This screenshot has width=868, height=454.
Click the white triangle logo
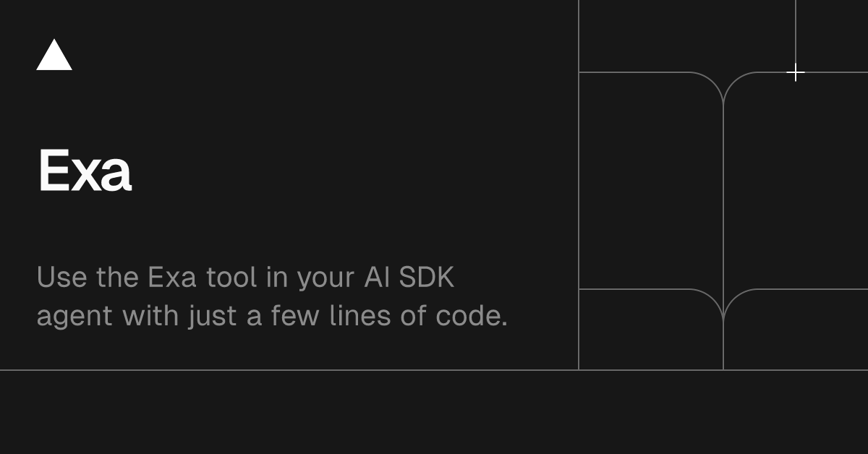click(54, 56)
